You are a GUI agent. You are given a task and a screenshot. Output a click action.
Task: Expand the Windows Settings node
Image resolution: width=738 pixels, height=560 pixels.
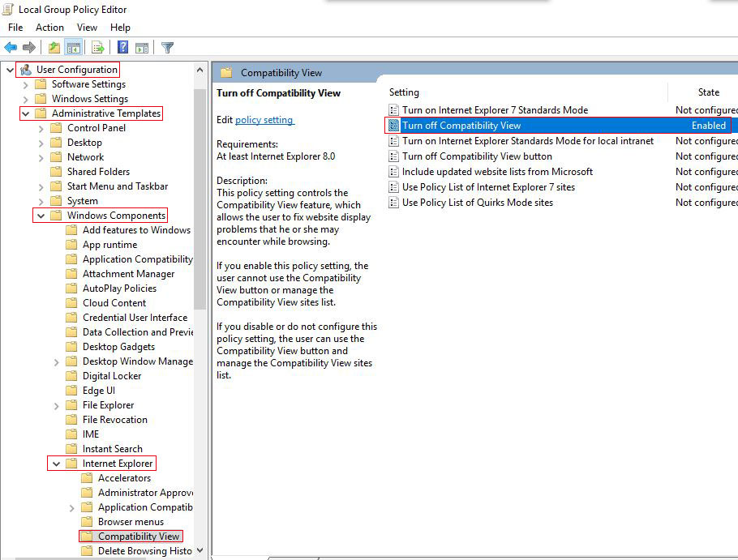[25, 99]
